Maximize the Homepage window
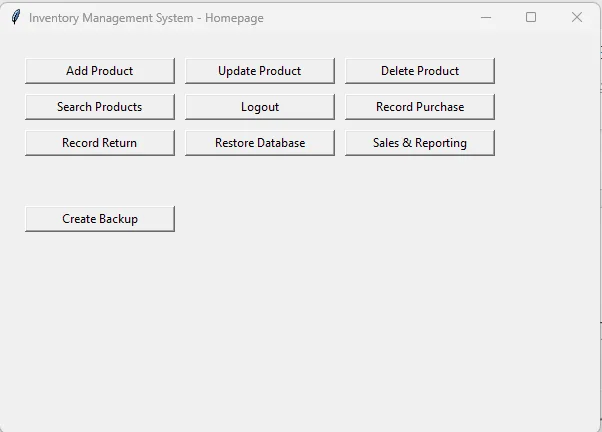This screenshot has height=432, width=602. [531, 17]
